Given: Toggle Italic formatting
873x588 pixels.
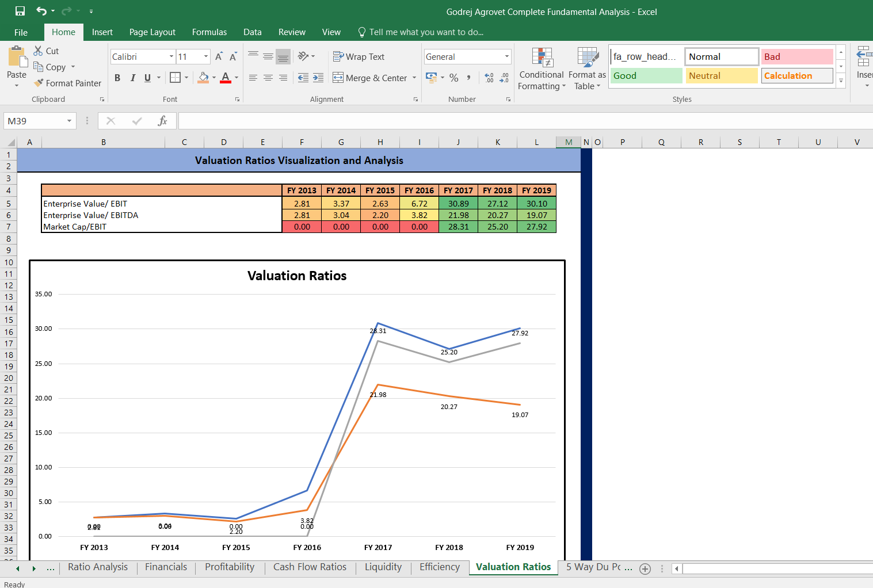Looking at the screenshot, I should [133, 78].
